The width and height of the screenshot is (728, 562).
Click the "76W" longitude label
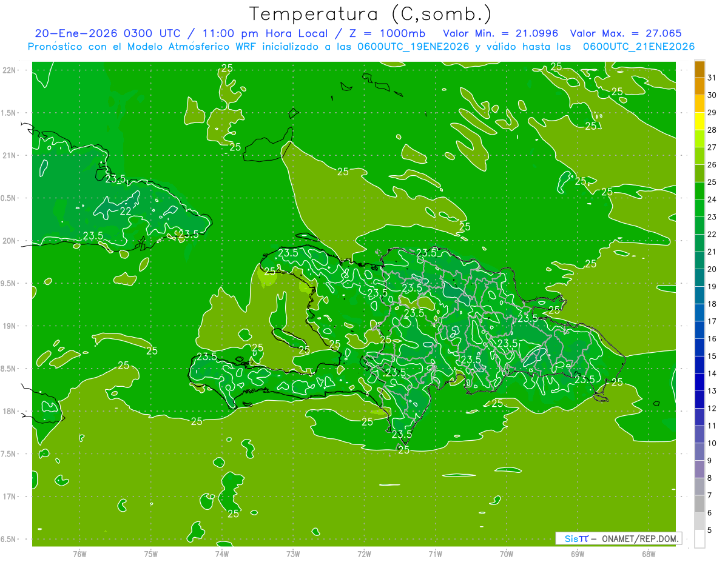pos(80,554)
